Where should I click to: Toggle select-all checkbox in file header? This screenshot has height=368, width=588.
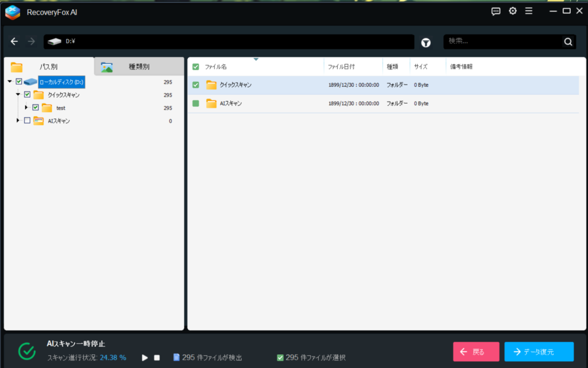click(196, 67)
